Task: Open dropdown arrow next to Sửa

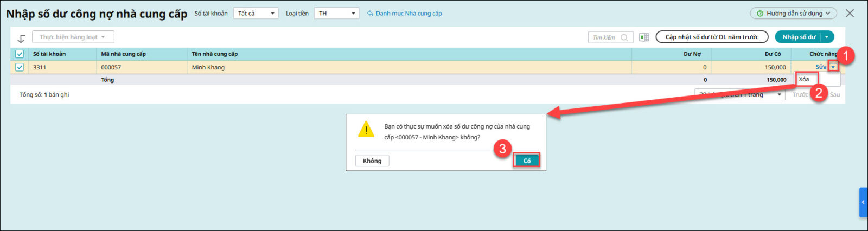Action: click(x=833, y=67)
